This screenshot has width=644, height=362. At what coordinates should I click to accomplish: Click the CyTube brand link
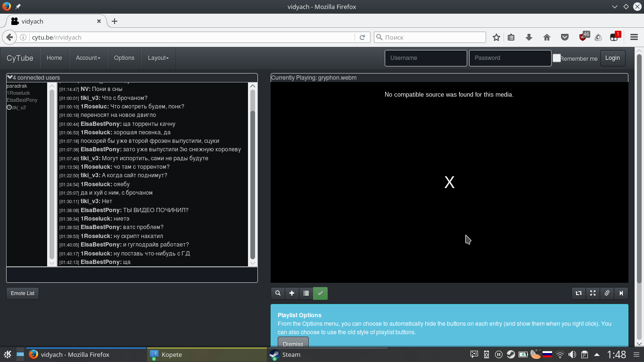(x=20, y=58)
